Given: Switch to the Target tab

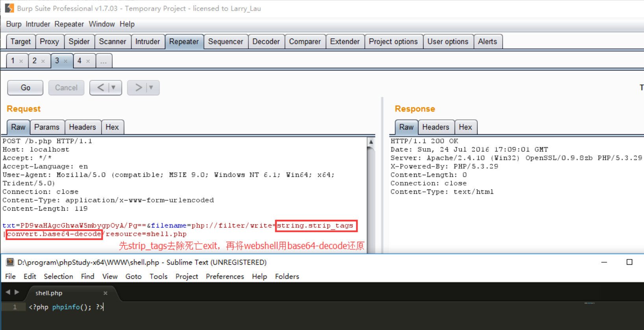Looking at the screenshot, I should [20, 41].
